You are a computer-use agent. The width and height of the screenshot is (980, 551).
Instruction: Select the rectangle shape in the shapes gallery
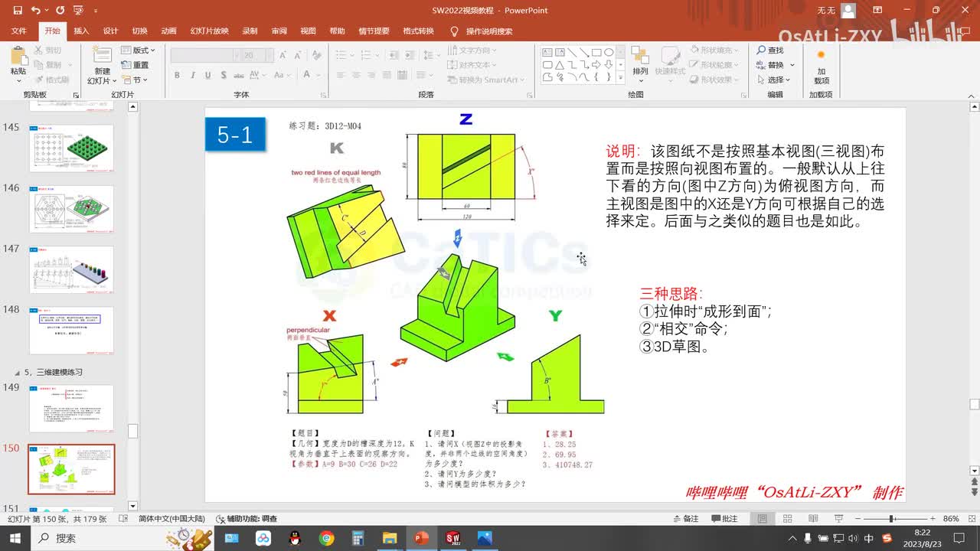point(596,53)
